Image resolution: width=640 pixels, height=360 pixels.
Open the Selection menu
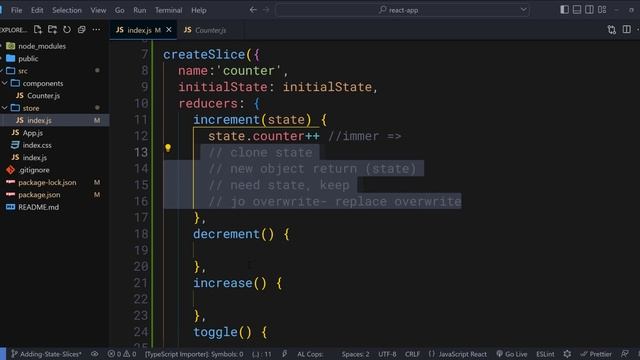(67, 10)
